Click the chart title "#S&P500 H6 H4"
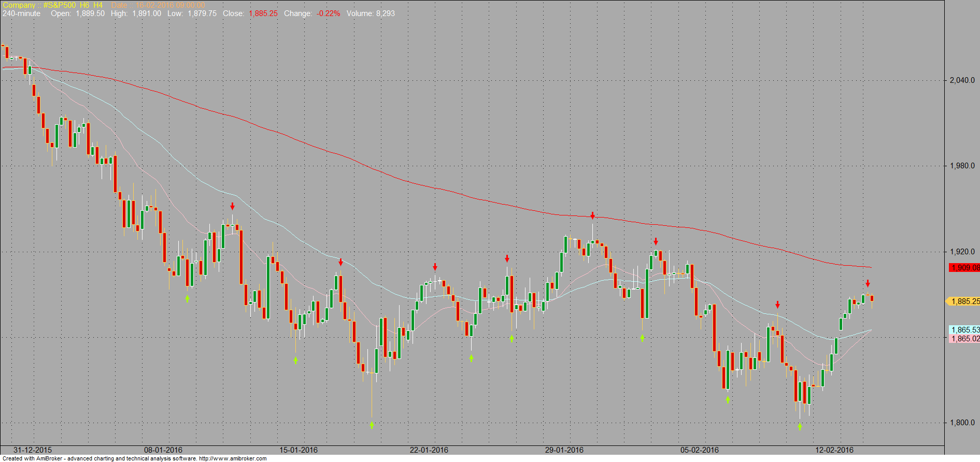 [x=73, y=5]
